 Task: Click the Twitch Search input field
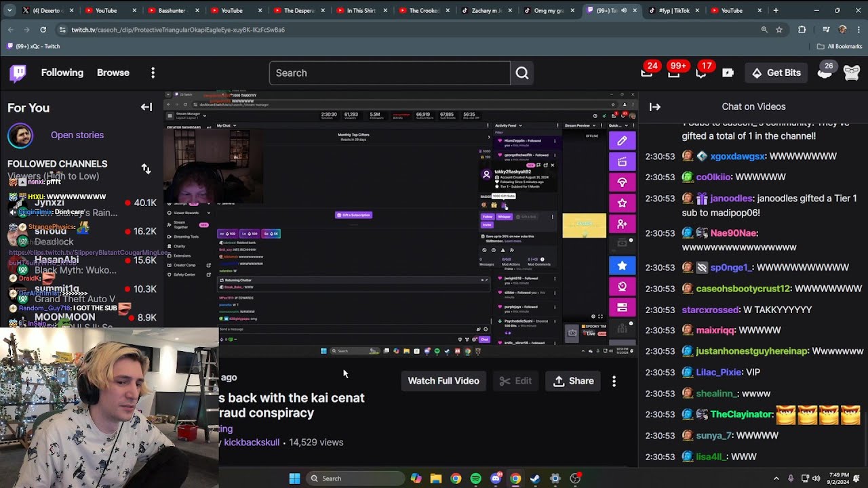coord(390,73)
